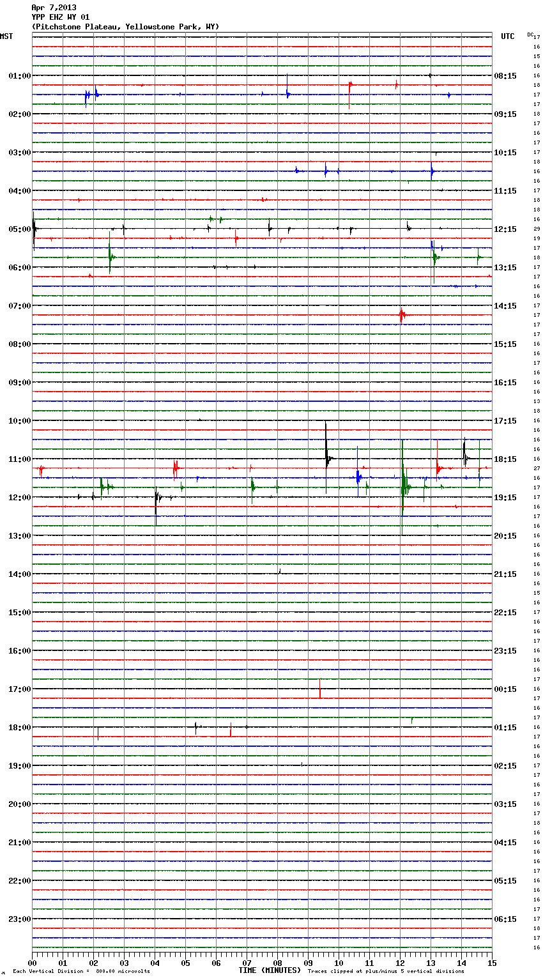Click minute tick '06' on bottom axis

(x=216, y=963)
